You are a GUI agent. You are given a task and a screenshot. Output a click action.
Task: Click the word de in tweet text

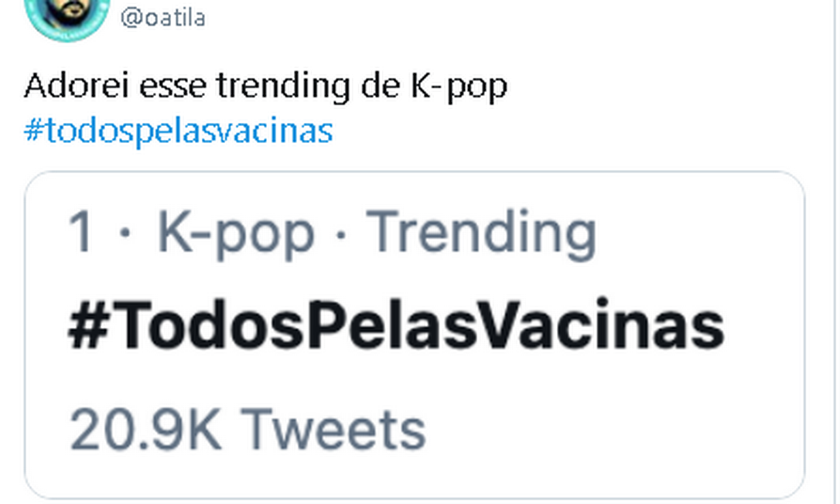coord(377,86)
